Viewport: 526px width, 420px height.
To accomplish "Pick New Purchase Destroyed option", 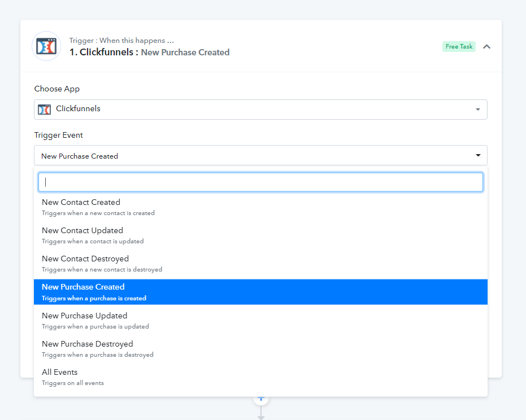I will [x=260, y=349].
